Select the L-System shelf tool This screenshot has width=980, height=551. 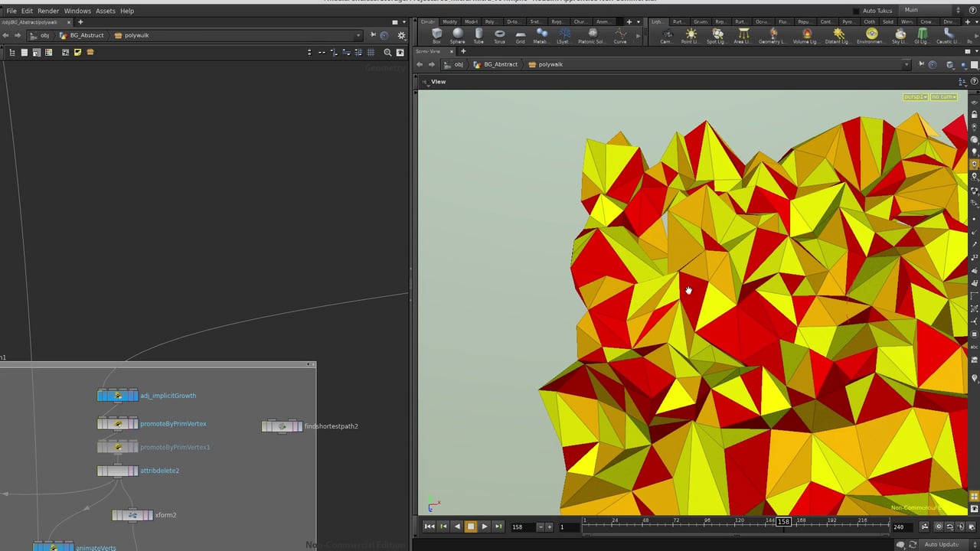(x=563, y=36)
